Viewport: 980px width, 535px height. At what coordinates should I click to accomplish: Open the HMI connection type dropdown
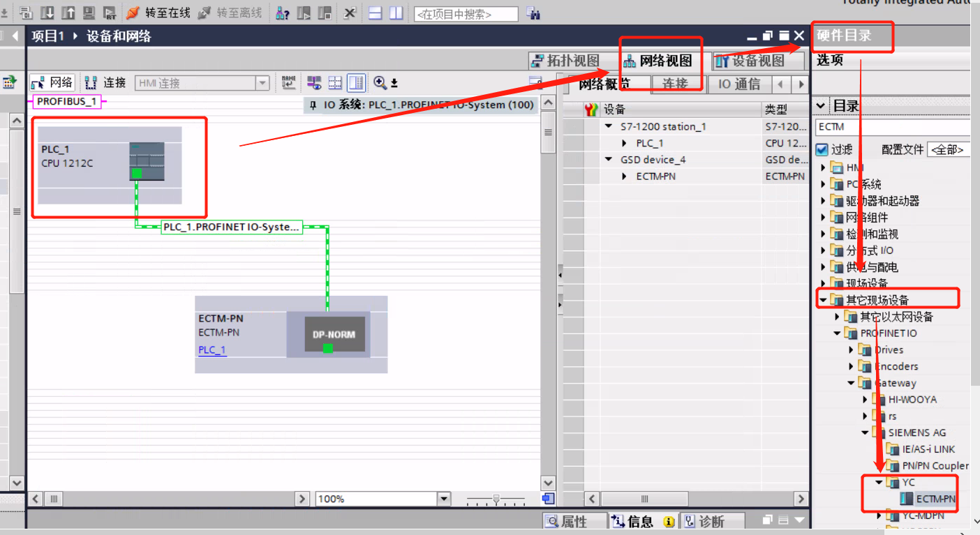262,83
